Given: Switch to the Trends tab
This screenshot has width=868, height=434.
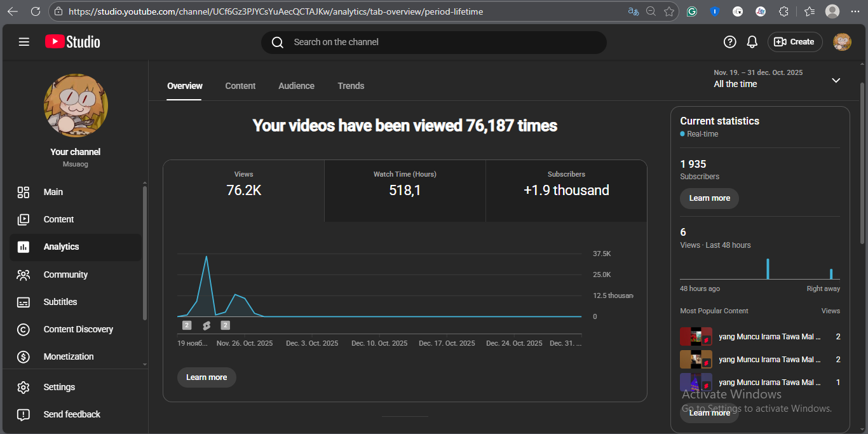Looking at the screenshot, I should tap(351, 86).
